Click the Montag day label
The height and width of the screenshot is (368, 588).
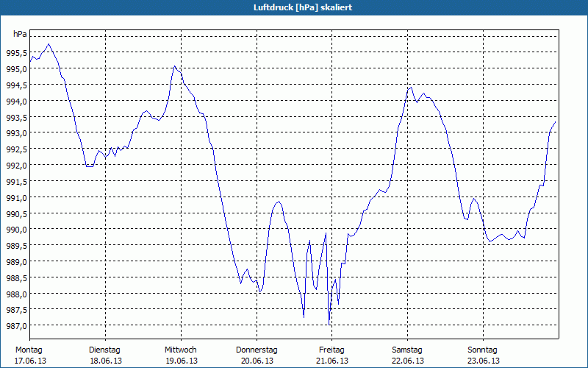[x=29, y=350]
